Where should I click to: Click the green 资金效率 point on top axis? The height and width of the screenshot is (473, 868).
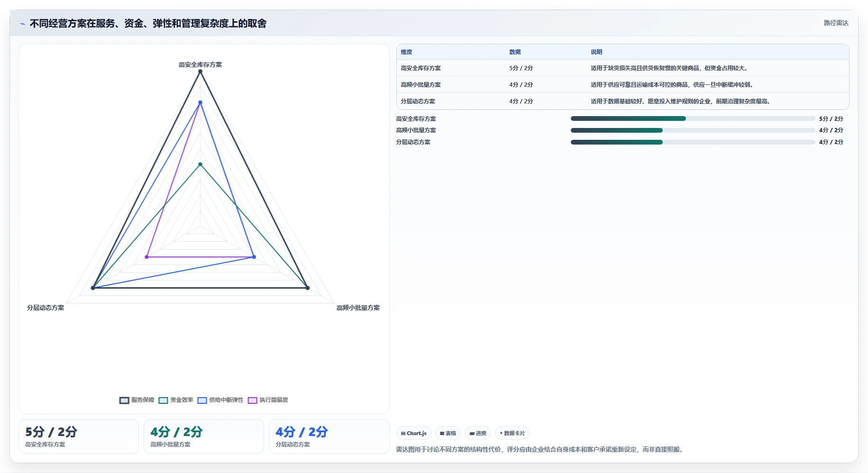pos(200,164)
